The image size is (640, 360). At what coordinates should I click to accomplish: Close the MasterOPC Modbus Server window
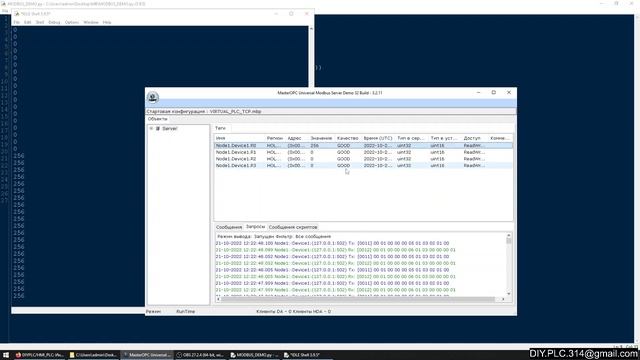click(509, 93)
